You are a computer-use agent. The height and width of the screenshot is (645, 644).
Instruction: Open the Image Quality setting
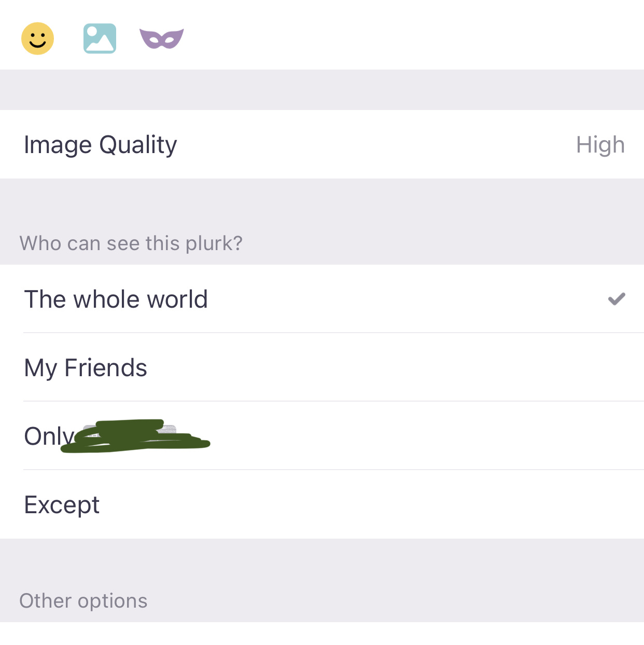pyautogui.click(x=322, y=144)
